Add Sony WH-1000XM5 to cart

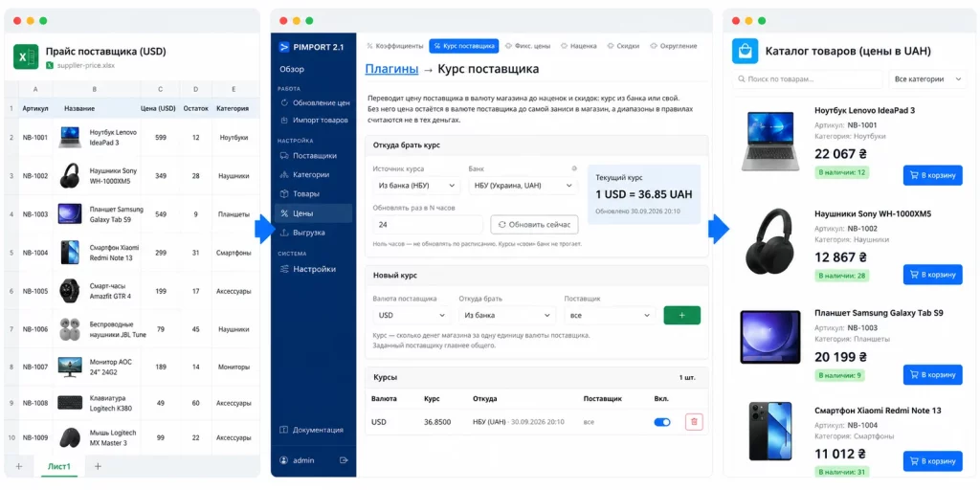tap(932, 275)
